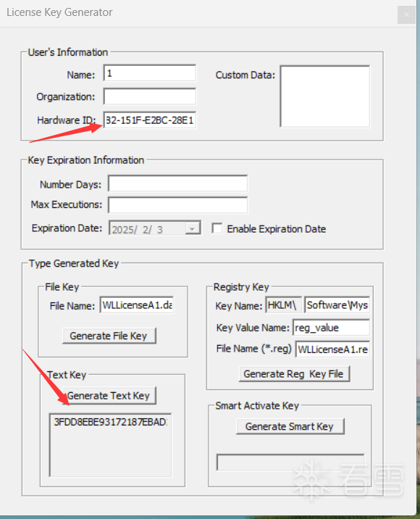The image size is (420, 519).
Task: Click the Custom Data label
Action: (x=245, y=75)
